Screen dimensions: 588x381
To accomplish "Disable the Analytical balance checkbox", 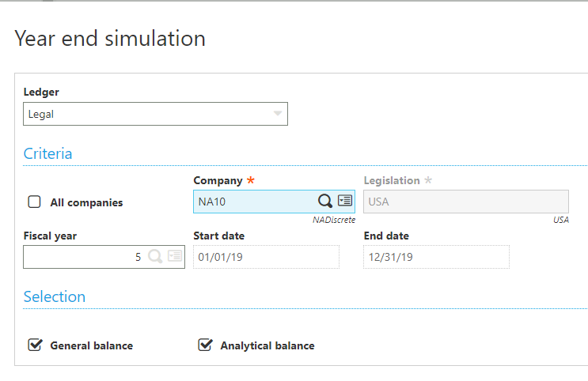I will 205,345.
